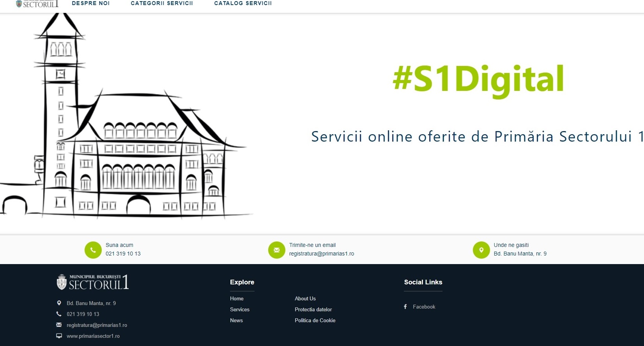Click the green email envelope icon
Image resolution: width=644 pixels, height=346 pixels.
tap(276, 250)
